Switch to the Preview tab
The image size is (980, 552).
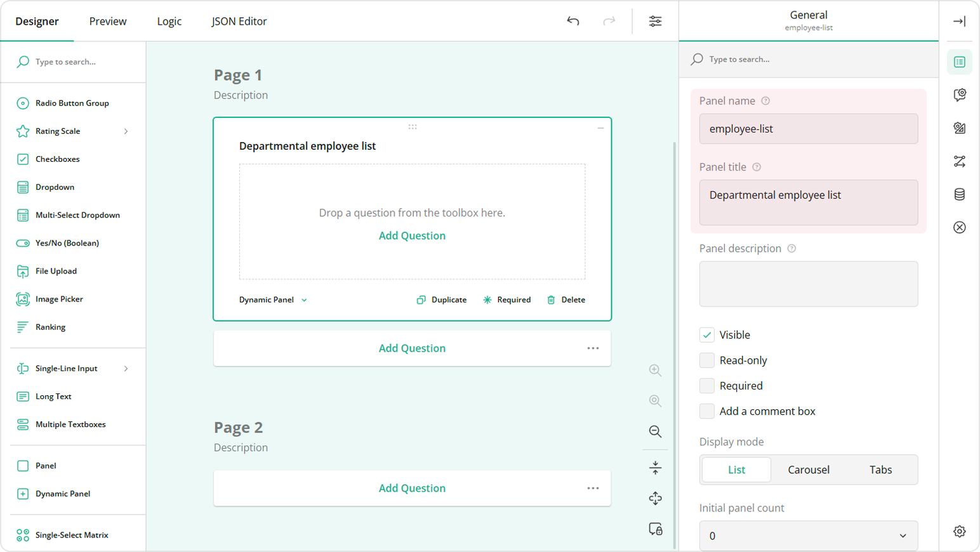coord(108,22)
